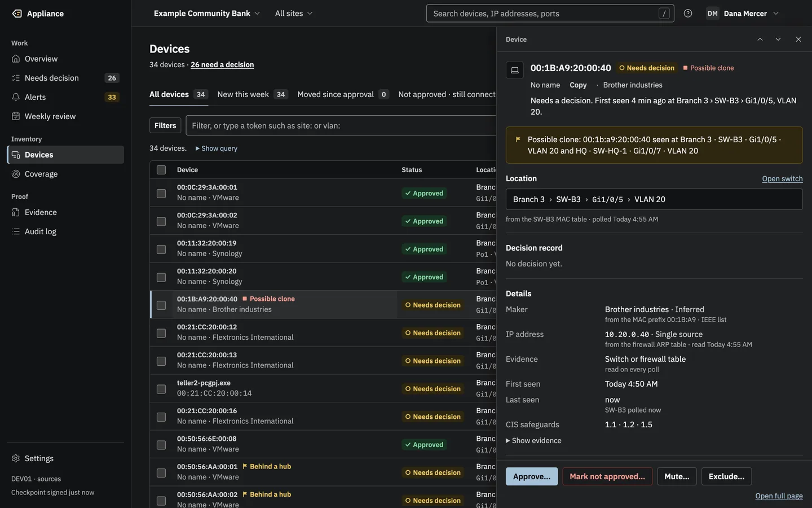
Task: Click the 26 need a decision link
Action: tap(222, 65)
